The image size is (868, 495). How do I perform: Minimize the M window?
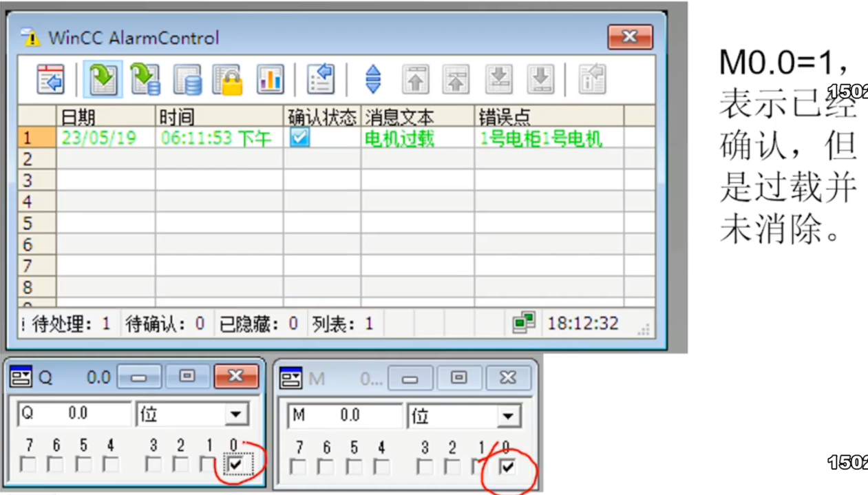point(410,378)
